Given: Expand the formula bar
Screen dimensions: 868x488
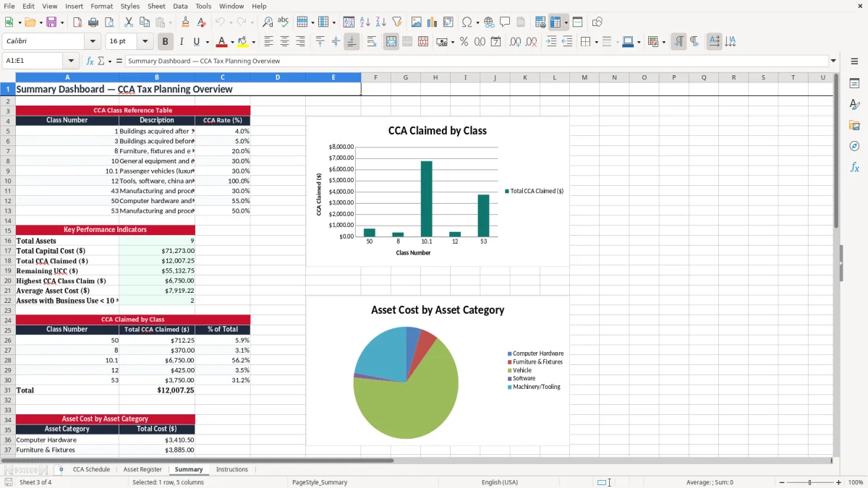Looking at the screenshot, I should (x=833, y=61).
